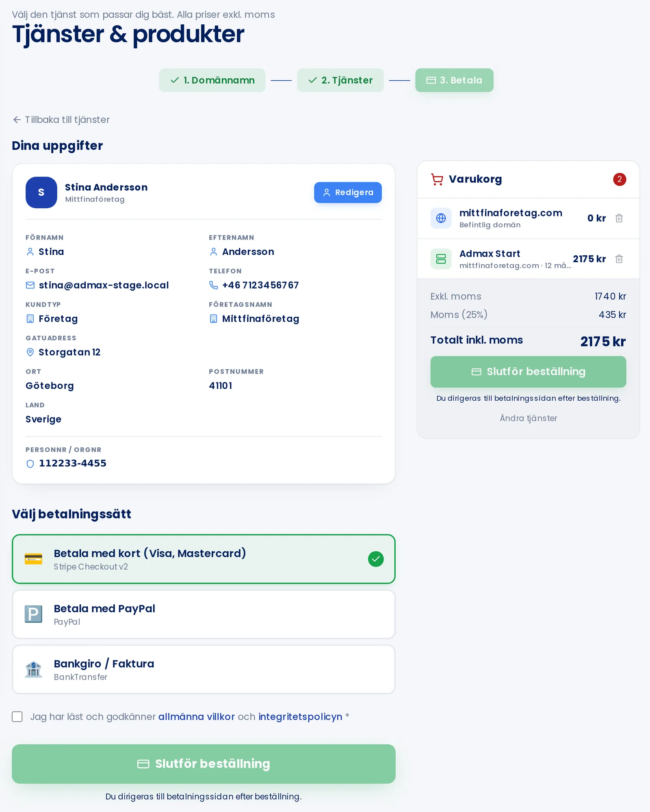Image resolution: width=650 pixels, height=812 pixels.
Task: Click the Exkl. moms amount 1740 kr
Action: tap(610, 296)
